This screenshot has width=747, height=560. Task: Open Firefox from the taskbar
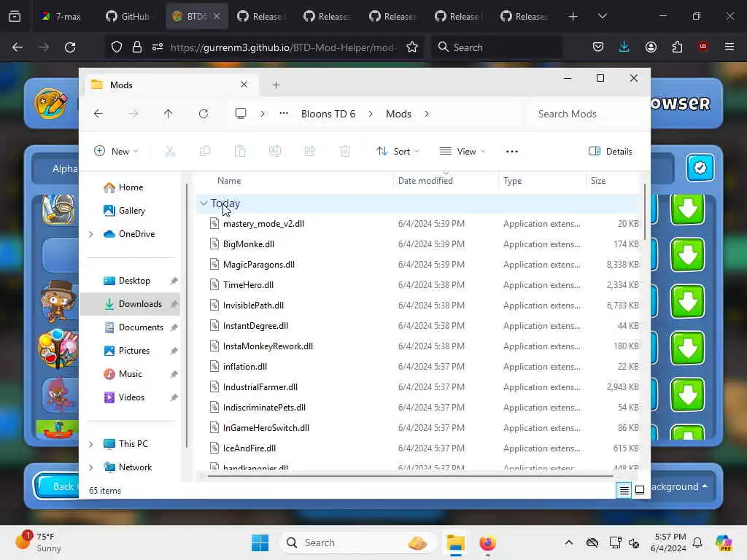487,542
